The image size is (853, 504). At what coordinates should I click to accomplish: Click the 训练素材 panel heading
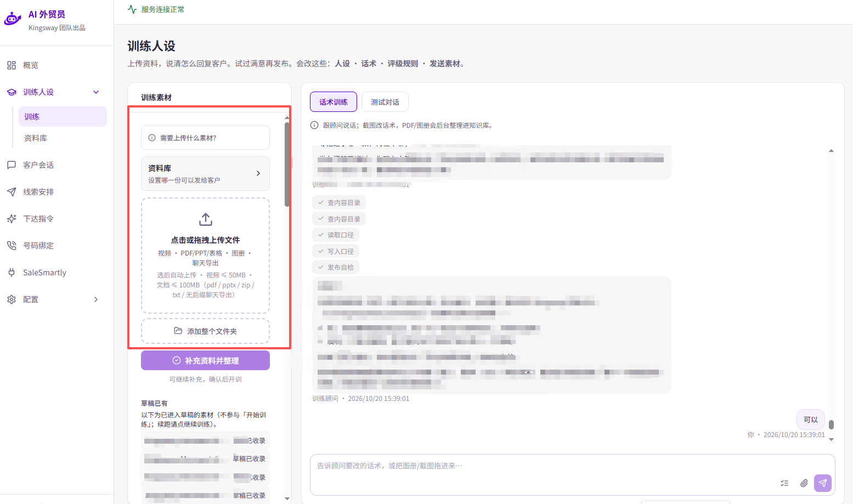(156, 98)
